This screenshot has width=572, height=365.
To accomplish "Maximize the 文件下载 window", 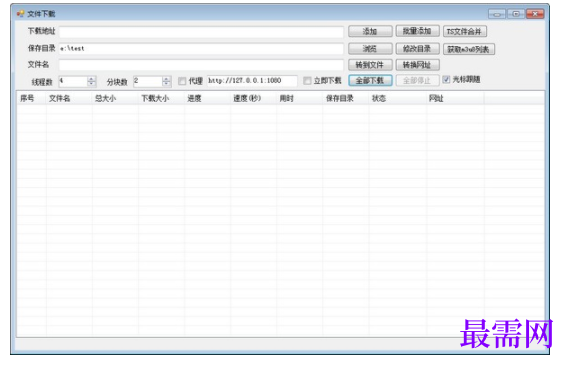I will point(516,14).
